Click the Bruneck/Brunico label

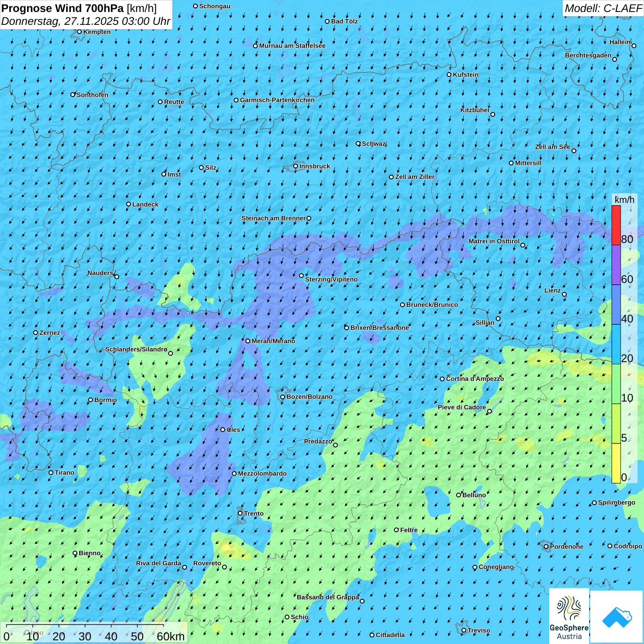coord(432,305)
